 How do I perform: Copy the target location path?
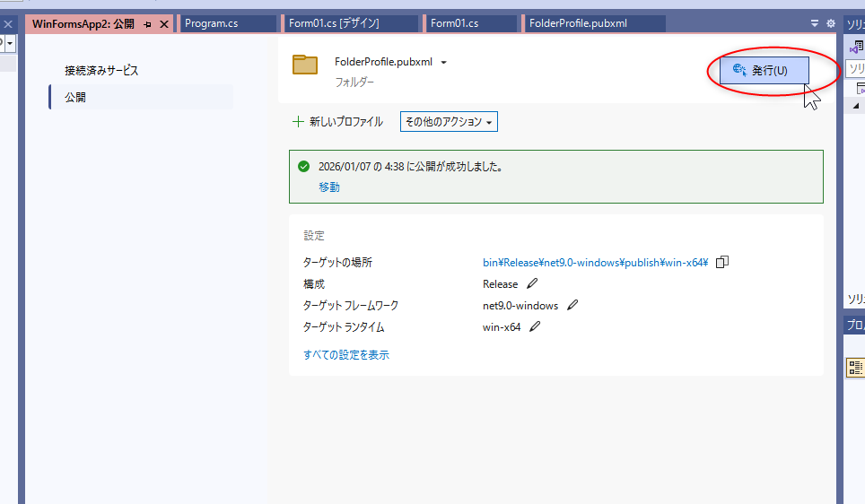click(722, 262)
